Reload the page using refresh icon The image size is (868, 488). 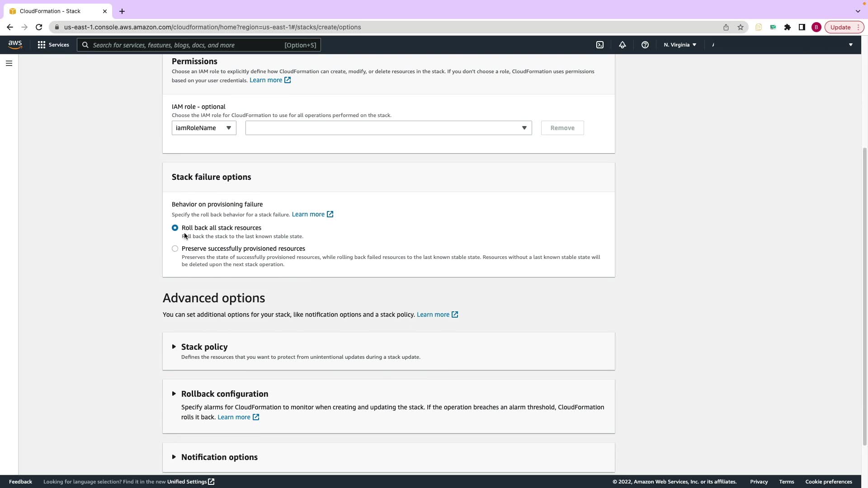39,27
